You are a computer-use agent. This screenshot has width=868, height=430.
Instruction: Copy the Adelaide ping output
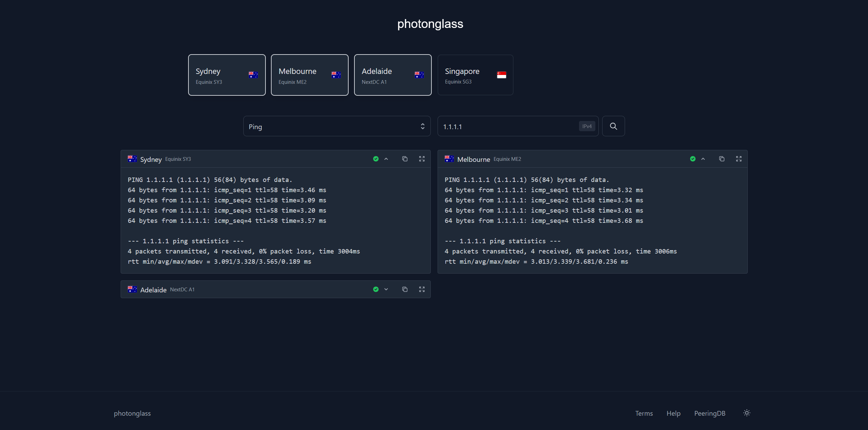pos(405,289)
